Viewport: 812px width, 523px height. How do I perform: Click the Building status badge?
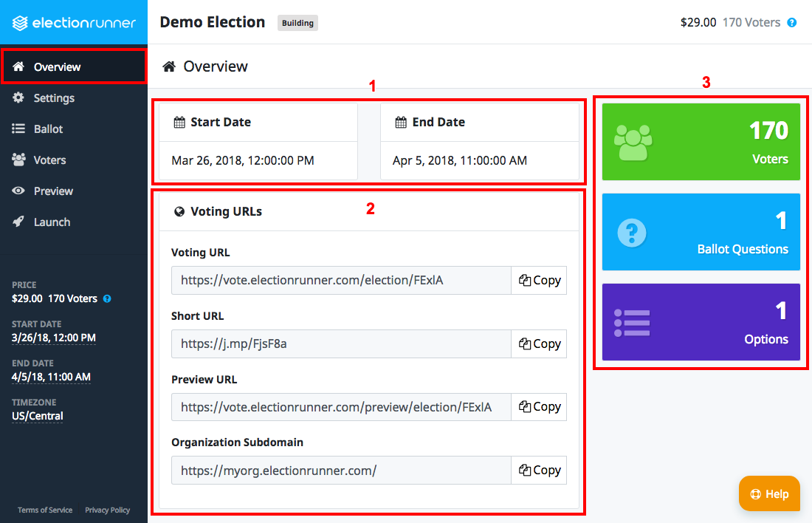tap(297, 23)
